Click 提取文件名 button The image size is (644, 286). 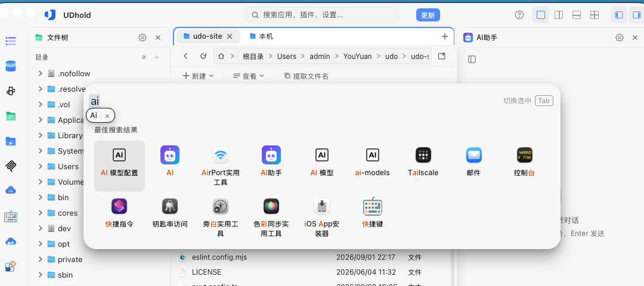pos(306,76)
